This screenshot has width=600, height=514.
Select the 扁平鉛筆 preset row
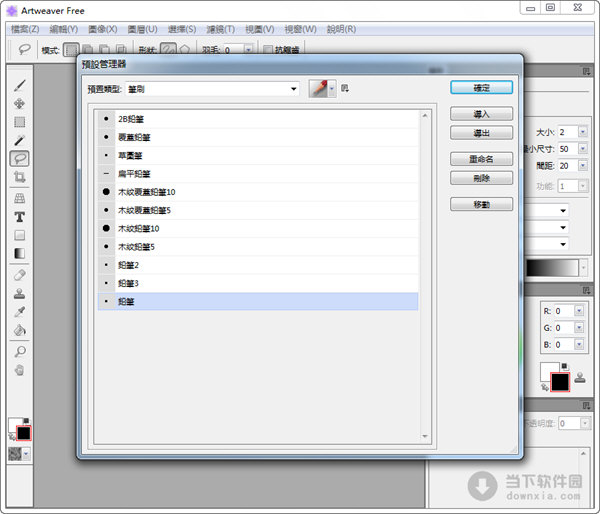[258, 174]
